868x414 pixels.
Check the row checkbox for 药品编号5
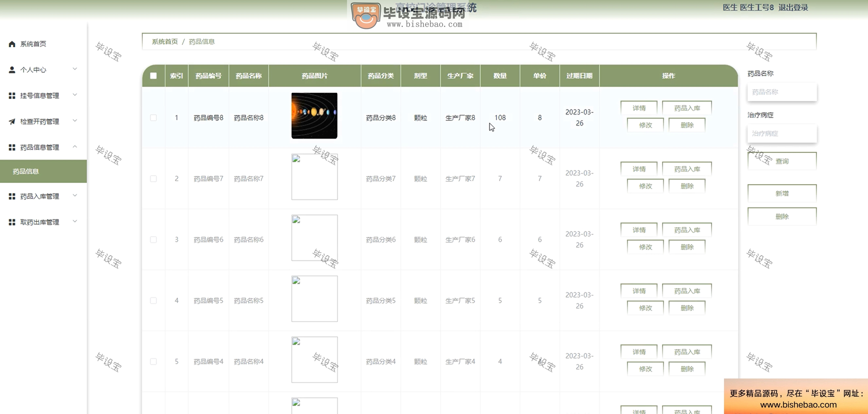pyautogui.click(x=153, y=301)
